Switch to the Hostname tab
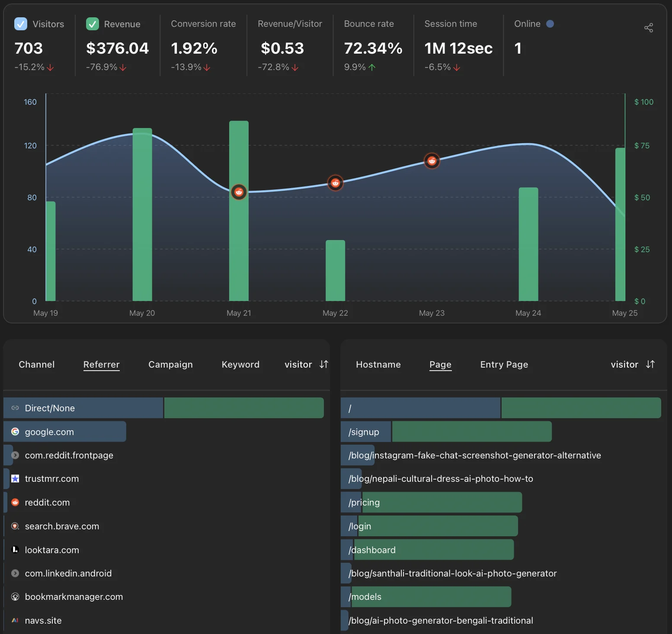672x634 pixels. tap(378, 365)
